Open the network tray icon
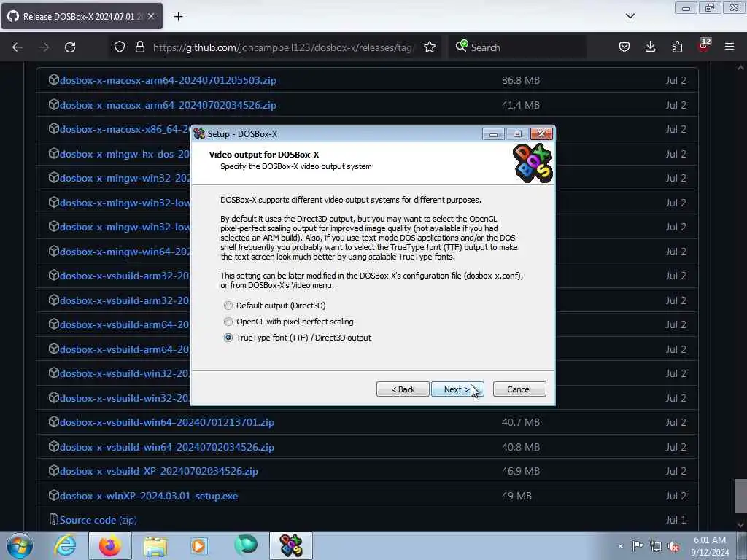The width and height of the screenshot is (747, 560). click(x=656, y=547)
